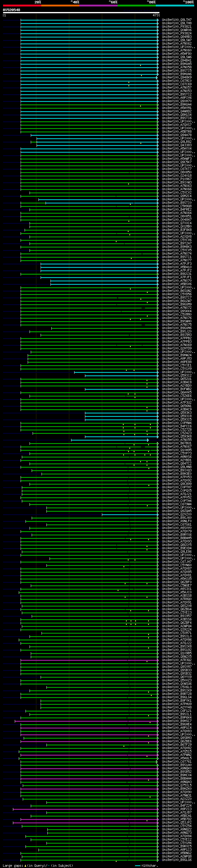Select the UniRef100_C6T761 label
Screen dimensions: 197x868
(176, 761)
